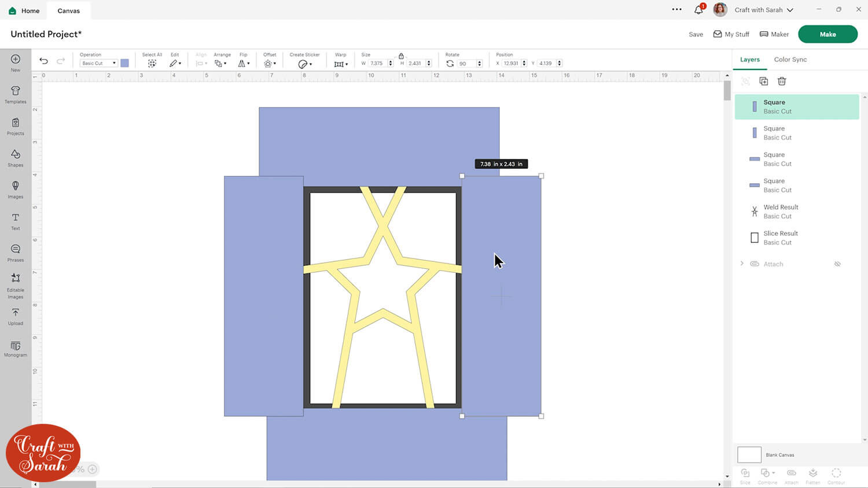Image resolution: width=868 pixels, height=488 pixels.
Task: Switch to the Color Sync tab
Action: coord(790,60)
